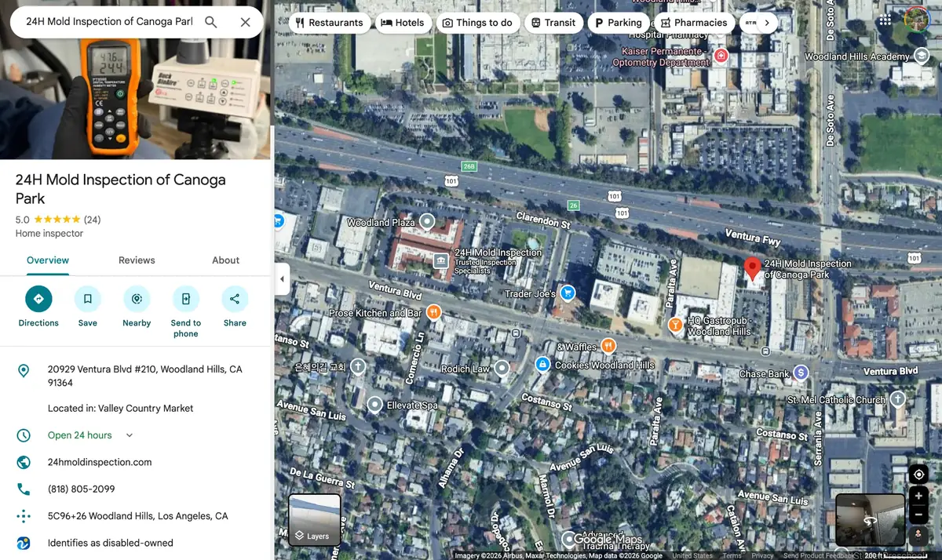The image size is (942, 560).
Task: Click the & Waffles restaurant marker
Action: point(608,346)
